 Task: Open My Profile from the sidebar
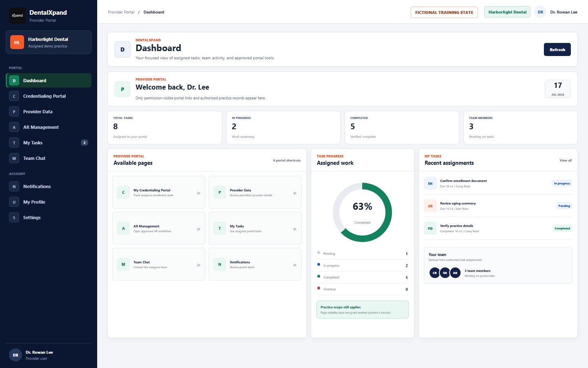49,202
